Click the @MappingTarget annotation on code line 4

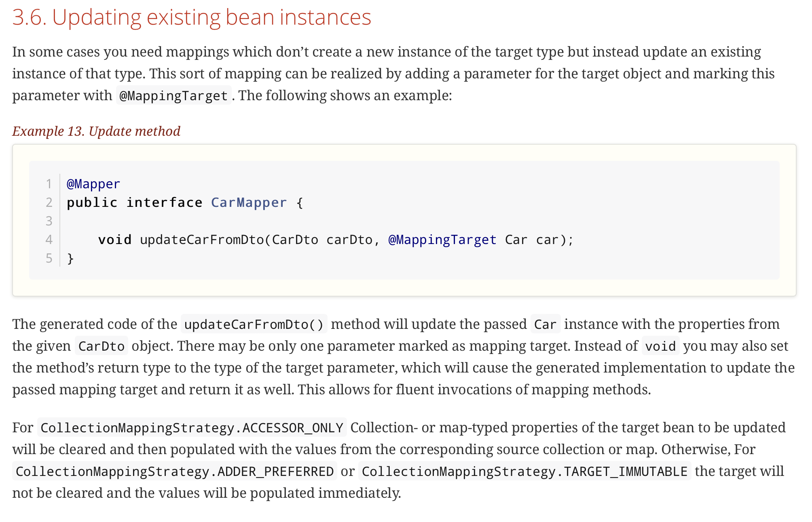[x=442, y=240]
